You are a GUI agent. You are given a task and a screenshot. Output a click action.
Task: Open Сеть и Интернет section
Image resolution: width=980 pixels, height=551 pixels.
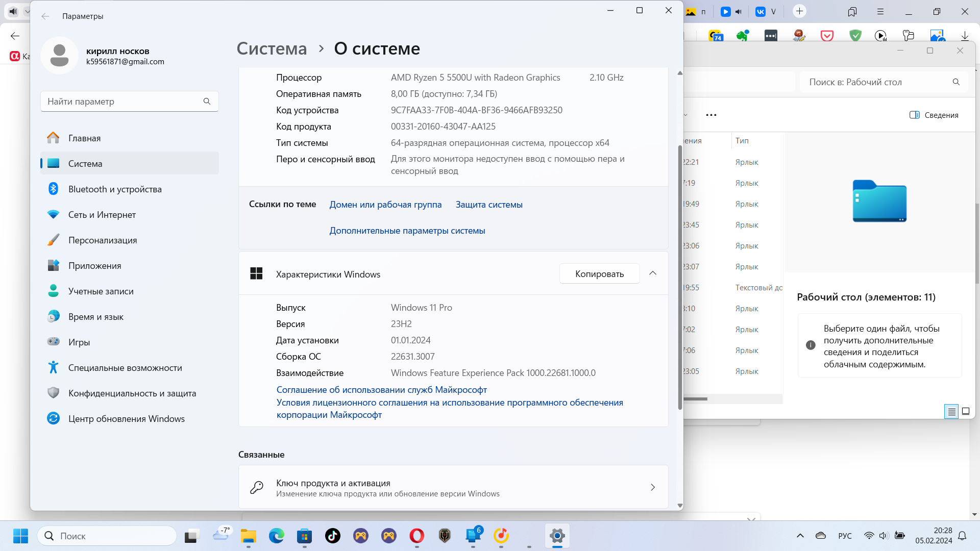[x=102, y=215]
